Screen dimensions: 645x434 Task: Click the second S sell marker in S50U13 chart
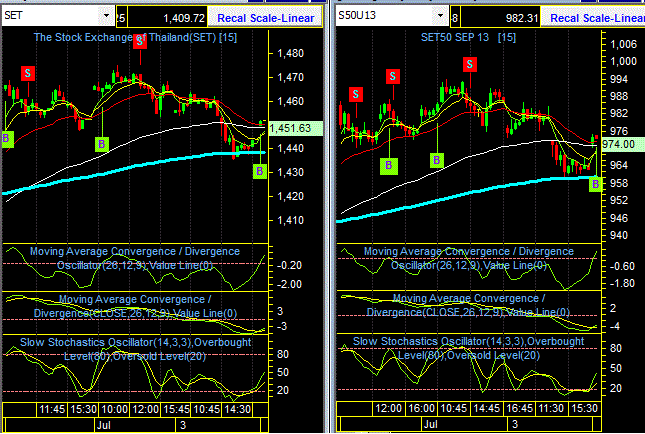393,76
